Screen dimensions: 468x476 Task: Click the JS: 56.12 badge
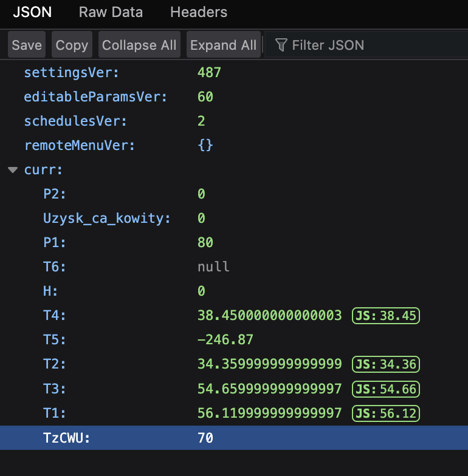tap(386, 413)
